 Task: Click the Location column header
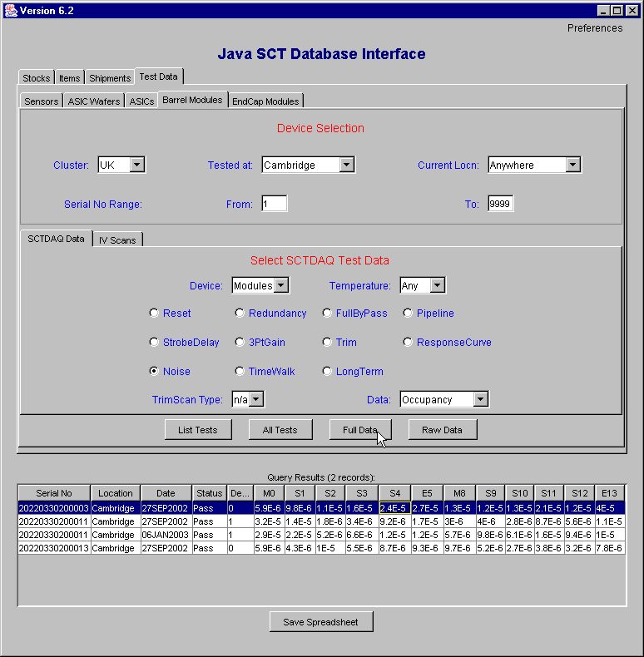tap(116, 492)
